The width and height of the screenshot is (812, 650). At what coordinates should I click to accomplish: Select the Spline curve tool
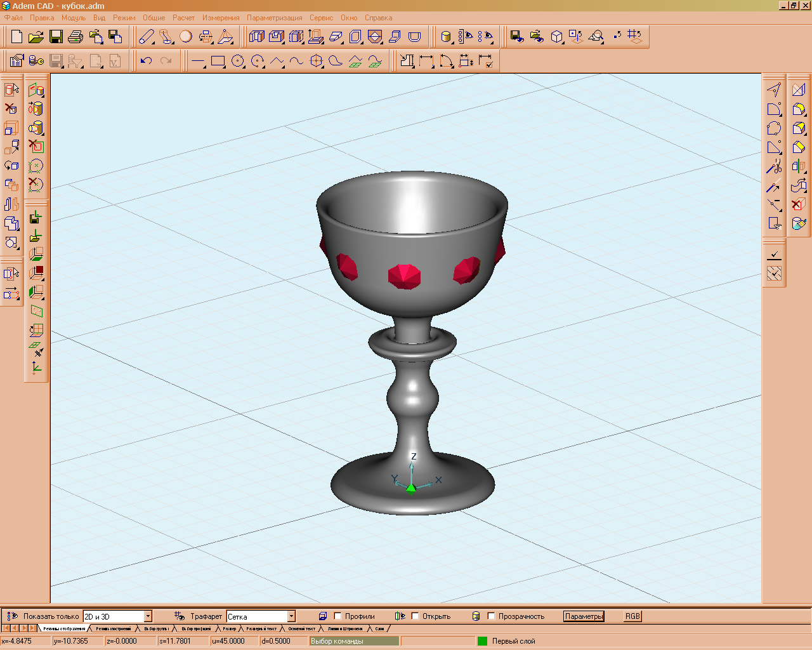(x=296, y=61)
